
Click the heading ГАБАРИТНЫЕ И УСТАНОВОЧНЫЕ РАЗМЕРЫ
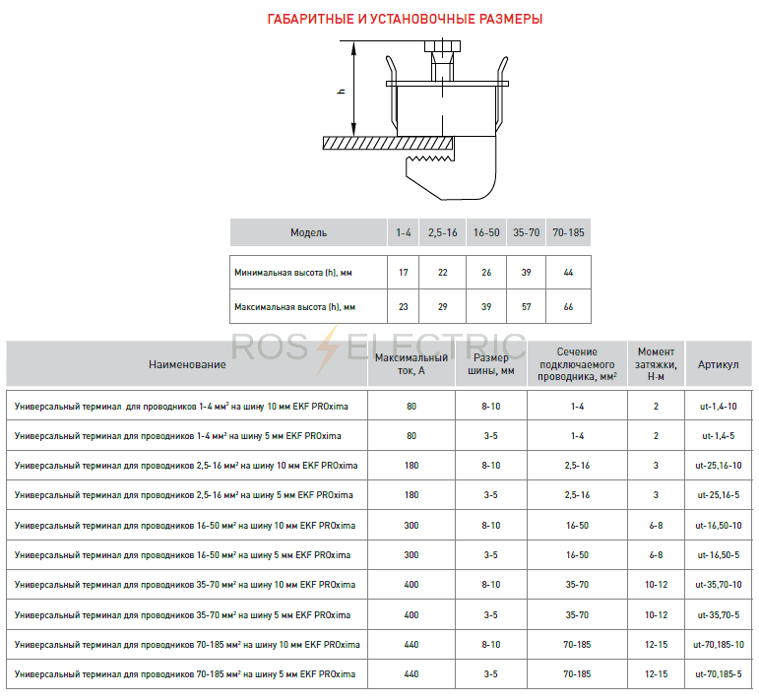[x=405, y=19]
